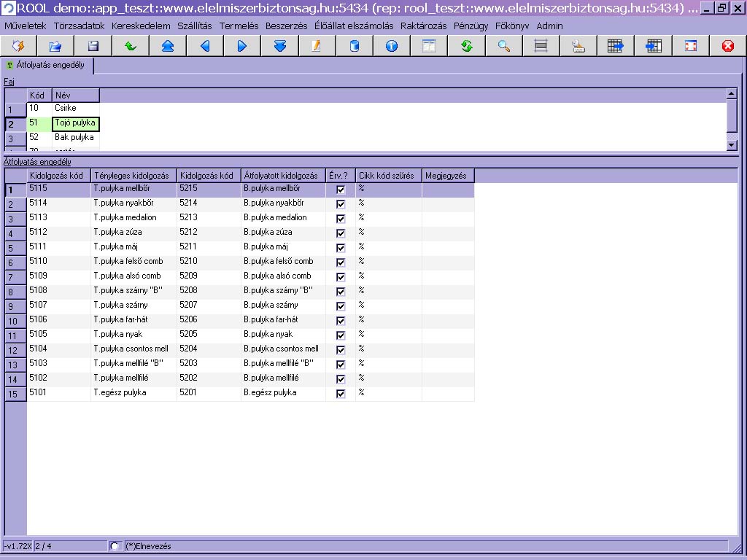Open the Raktározás menu
Viewport: 747px width, 560px height.
coord(423,26)
